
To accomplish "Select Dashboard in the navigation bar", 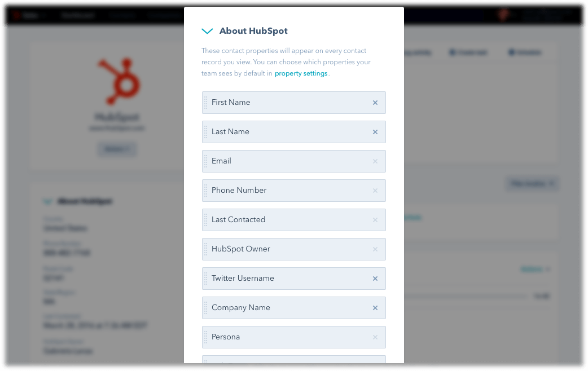I will [x=77, y=15].
